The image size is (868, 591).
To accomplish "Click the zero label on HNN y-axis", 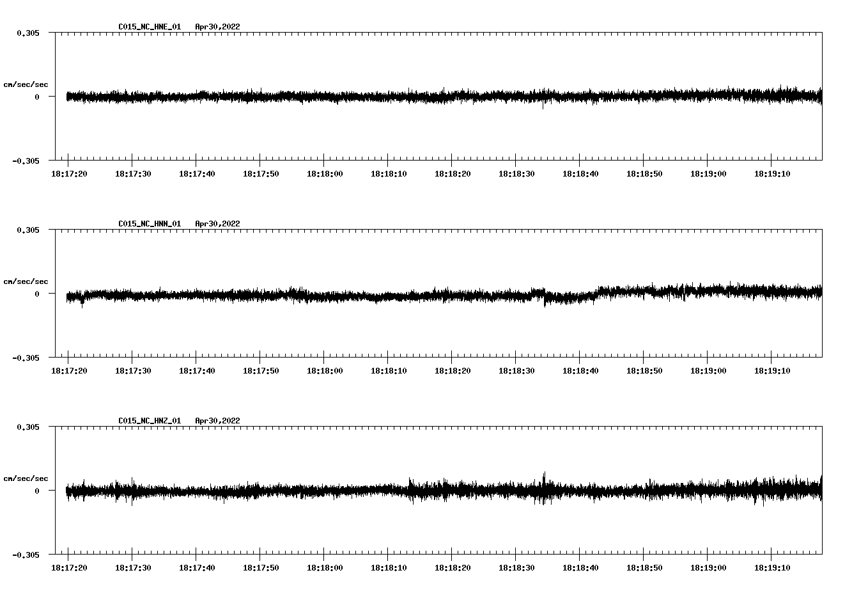I will tap(37, 294).
